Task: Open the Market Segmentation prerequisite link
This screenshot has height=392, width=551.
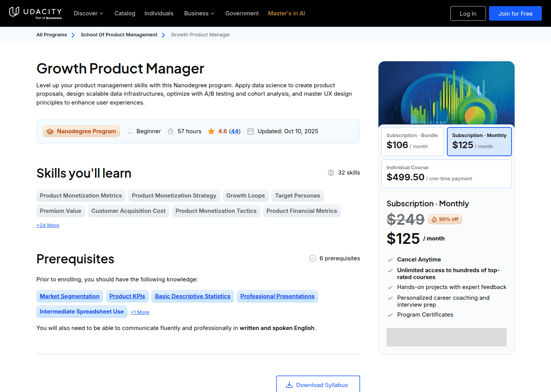Action: tap(69, 296)
